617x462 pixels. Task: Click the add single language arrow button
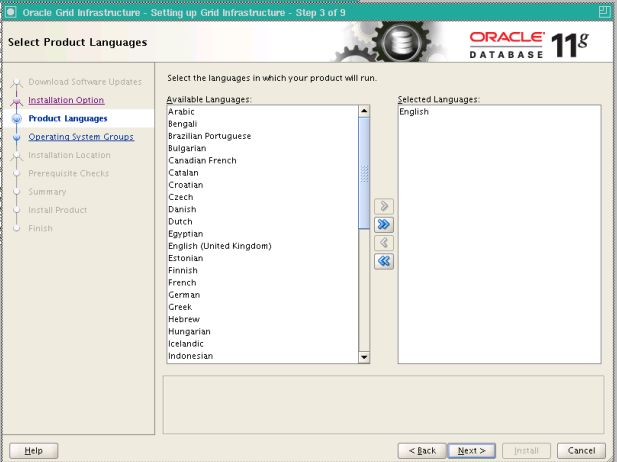tap(384, 206)
